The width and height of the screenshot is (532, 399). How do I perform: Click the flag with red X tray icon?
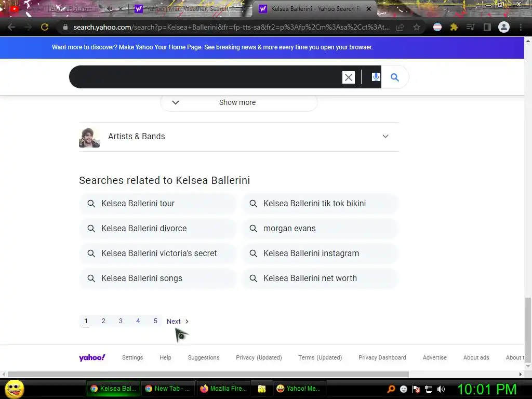point(416,389)
